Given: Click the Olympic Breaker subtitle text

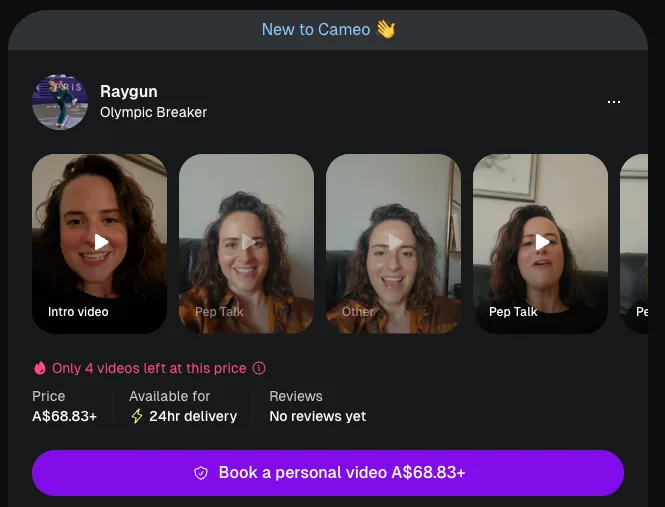Looking at the screenshot, I should click(154, 112).
